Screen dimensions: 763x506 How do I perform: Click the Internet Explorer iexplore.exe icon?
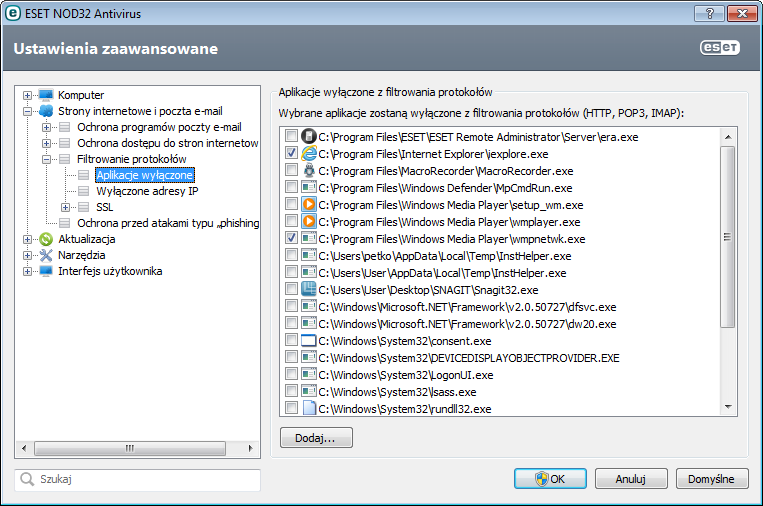click(x=309, y=153)
